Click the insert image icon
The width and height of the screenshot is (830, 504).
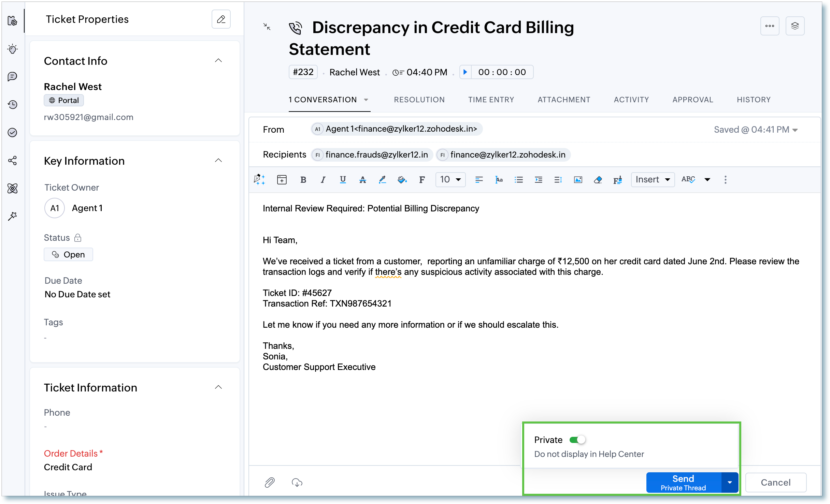pyautogui.click(x=578, y=180)
